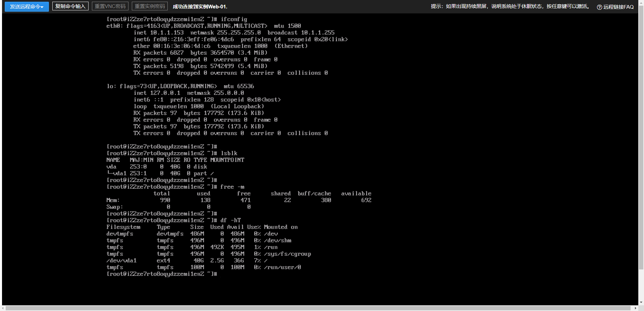Click the question mark icon beside 远程链接FAQ

pyautogui.click(x=599, y=7)
